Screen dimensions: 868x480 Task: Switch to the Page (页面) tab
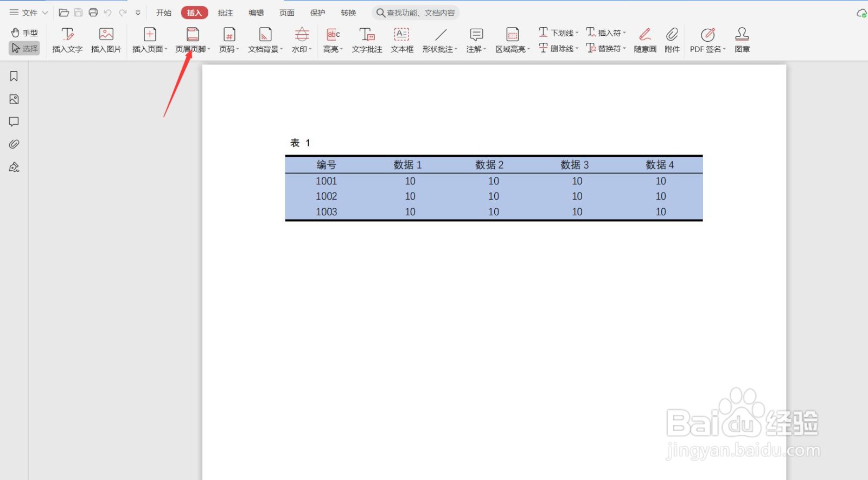pyautogui.click(x=287, y=12)
